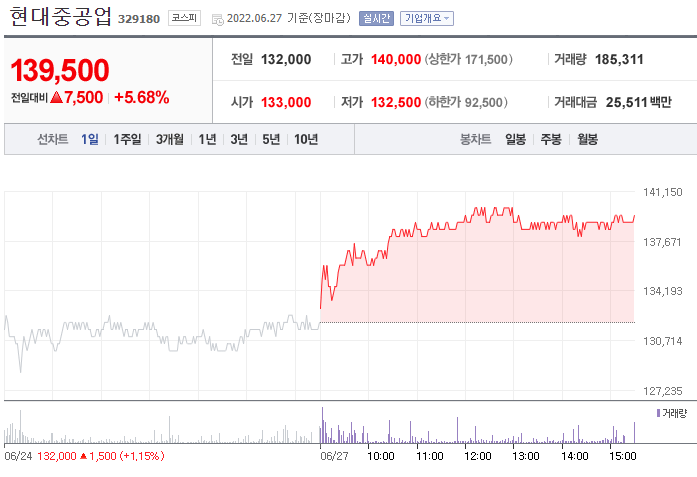Viewport: 697px width, 477px height.
Task: Click the lower limit 하한가 92,500 text
Action: coord(466,103)
